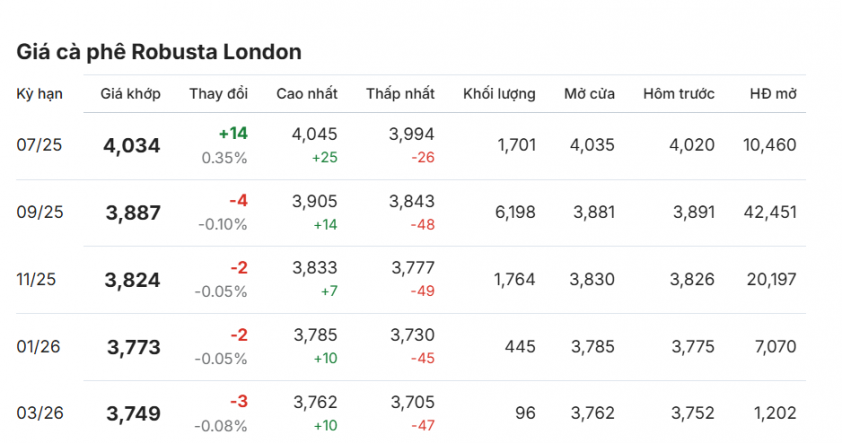The width and height of the screenshot is (842, 443).
Task: Open the 09/25 contract row
Action: 411,213
